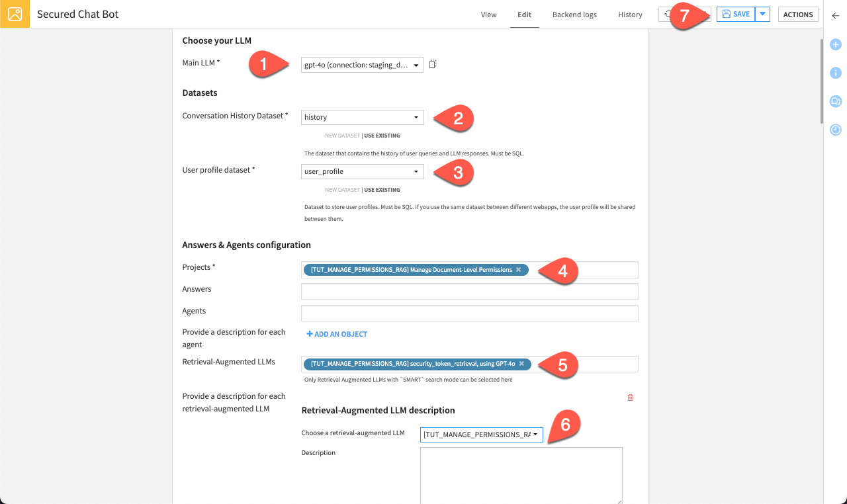This screenshot has width=847, height=504.
Task: Remove the security_token_retrieval LLM tag
Action: click(x=521, y=363)
